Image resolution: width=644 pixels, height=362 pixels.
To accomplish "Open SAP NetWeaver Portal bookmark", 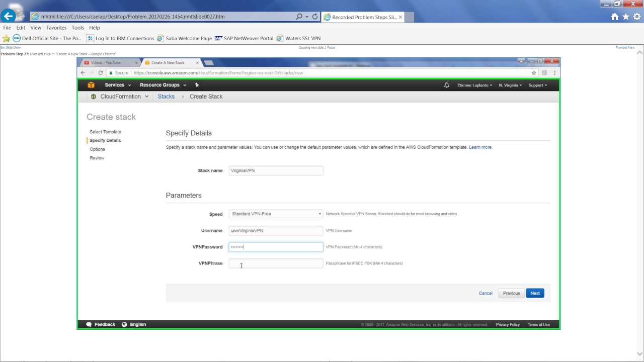I will 244,38.
